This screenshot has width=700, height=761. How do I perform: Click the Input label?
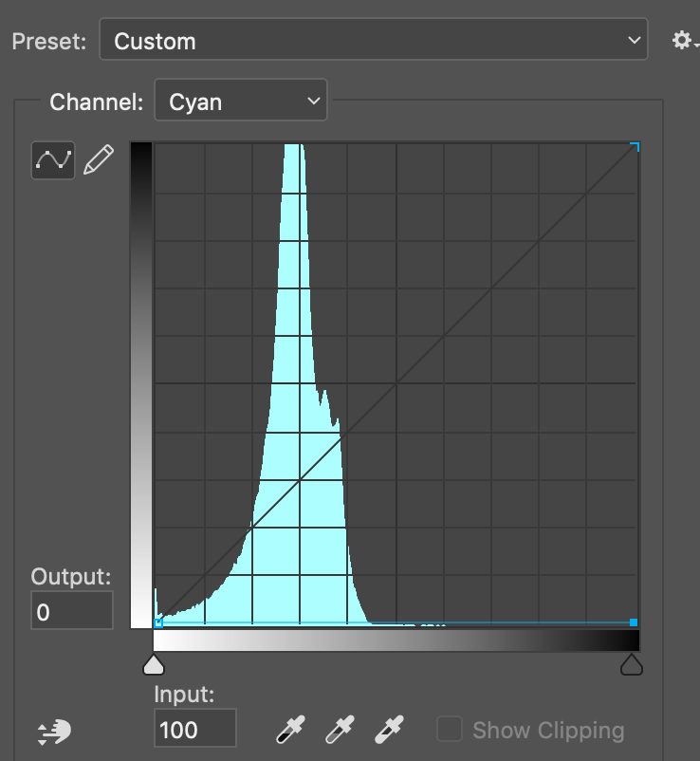pyautogui.click(x=184, y=695)
